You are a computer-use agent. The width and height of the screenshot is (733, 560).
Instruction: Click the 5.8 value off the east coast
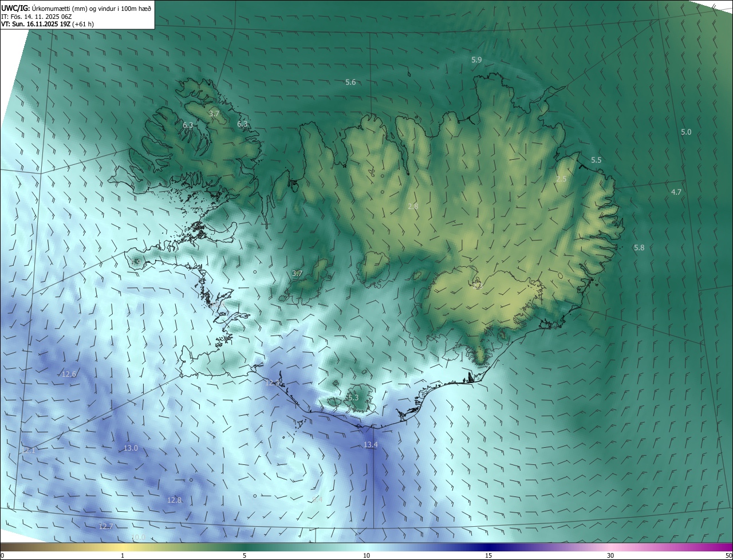(x=639, y=247)
